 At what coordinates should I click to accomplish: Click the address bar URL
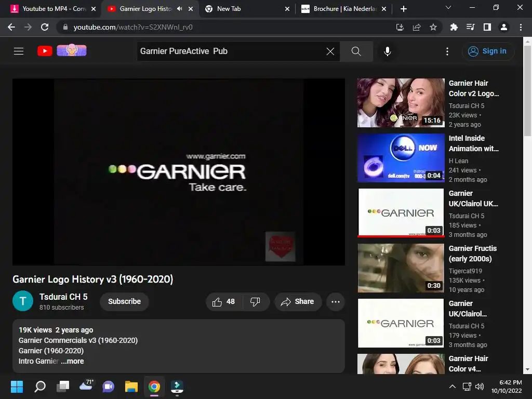(x=132, y=27)
